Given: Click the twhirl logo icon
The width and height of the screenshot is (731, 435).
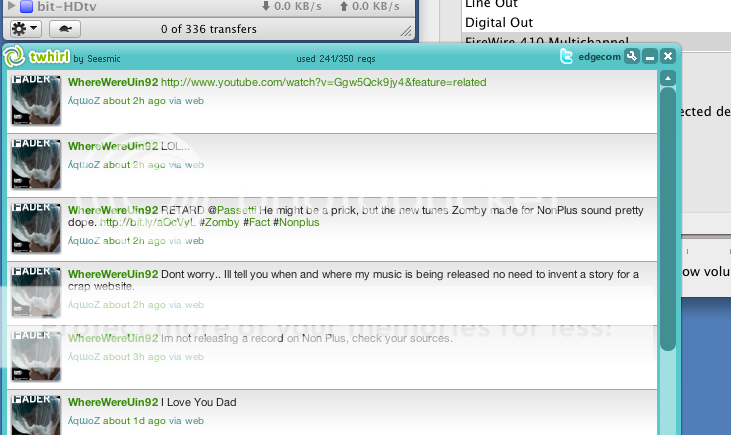Looking at the screenshot, I should pos(14,56).
